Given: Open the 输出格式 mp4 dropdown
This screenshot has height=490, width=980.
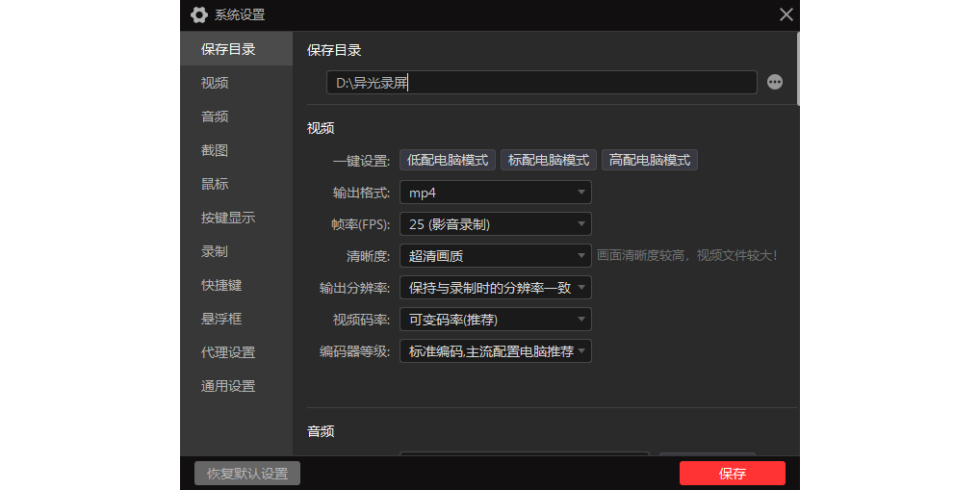Looking at the screenshot, I should [x=496, y=192].
